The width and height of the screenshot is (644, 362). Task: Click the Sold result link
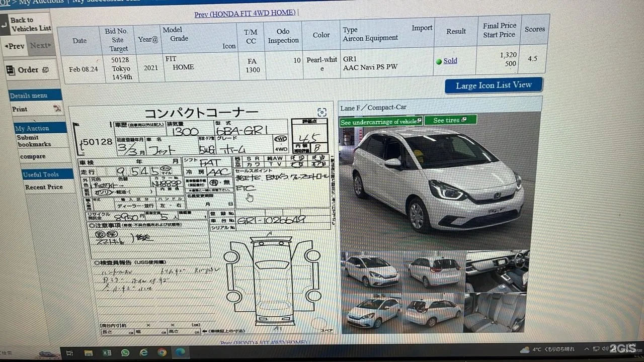coord(450,61)
